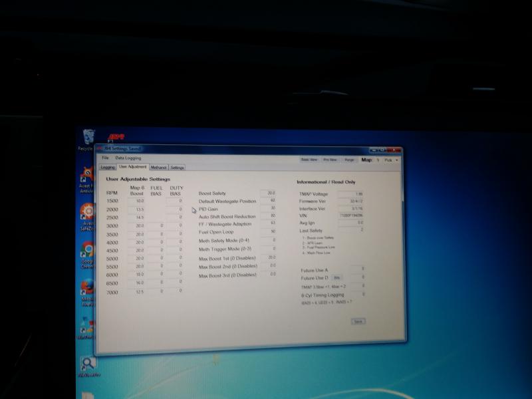Edit the PID Gain value field

[268, 208]
